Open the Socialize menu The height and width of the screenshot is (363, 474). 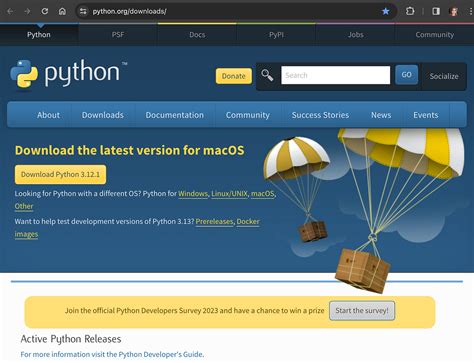tap(444, 76)
